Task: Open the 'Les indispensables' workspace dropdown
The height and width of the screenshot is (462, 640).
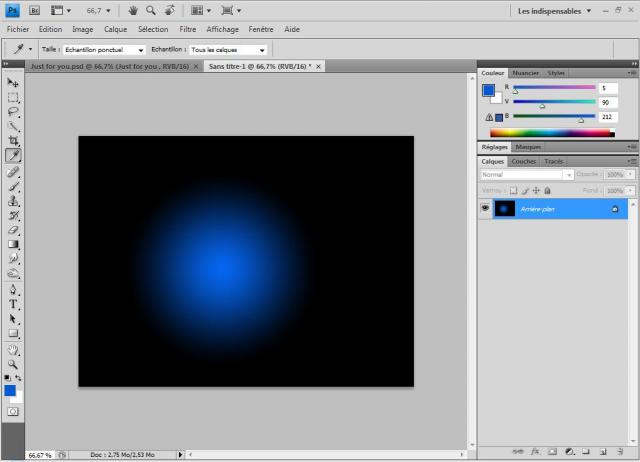Action: (554, 11)
